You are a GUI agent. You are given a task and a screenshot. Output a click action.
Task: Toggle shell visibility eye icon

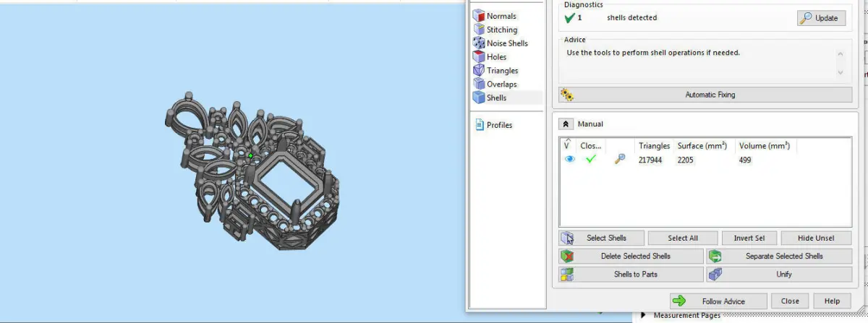[x=570, y=160]
